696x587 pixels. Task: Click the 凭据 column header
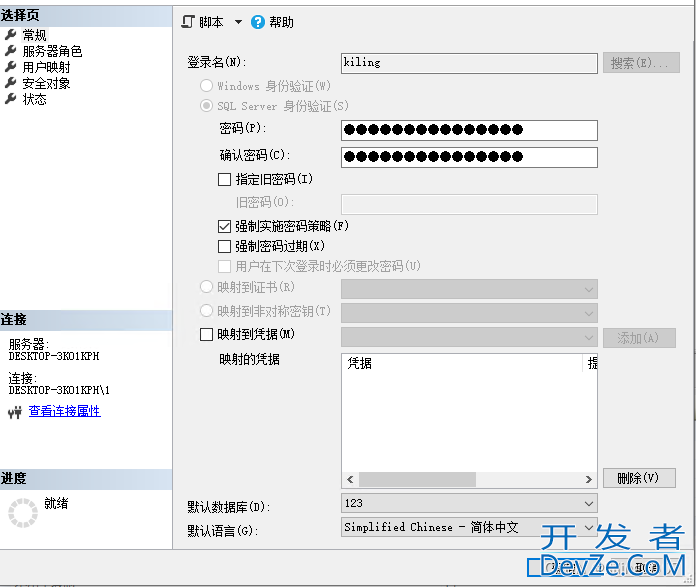click(x=462, y=363)
